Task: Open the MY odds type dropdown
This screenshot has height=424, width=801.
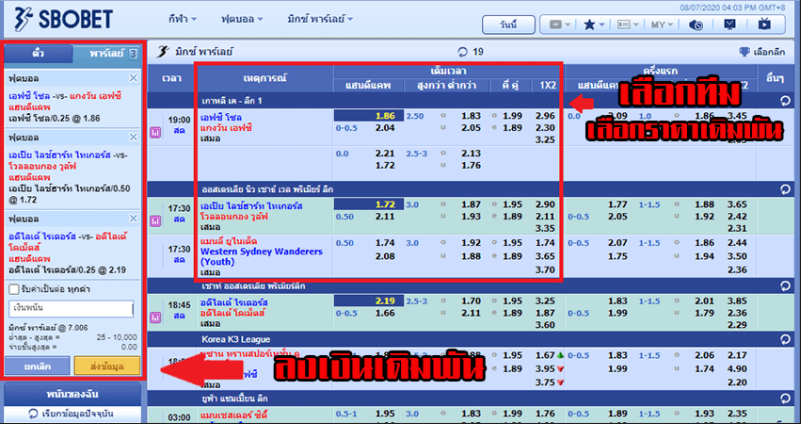Action: [662, 25]
